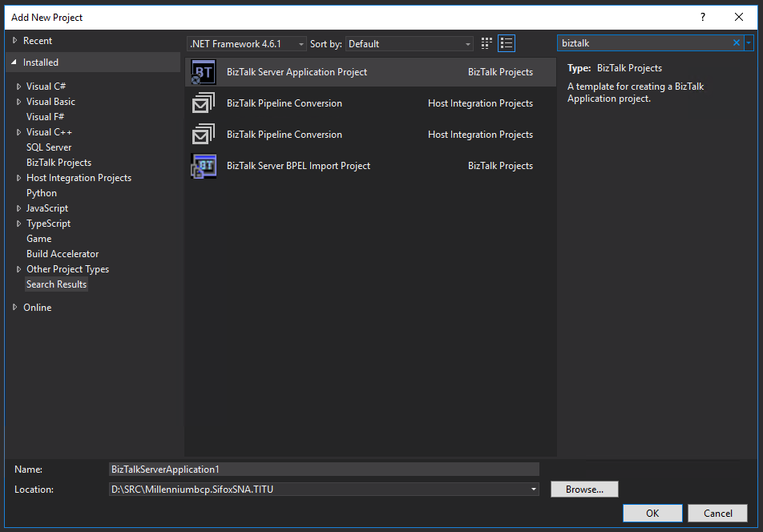Expand the Visual Basic node
The image size is (763, 532).
pos(18,102)
